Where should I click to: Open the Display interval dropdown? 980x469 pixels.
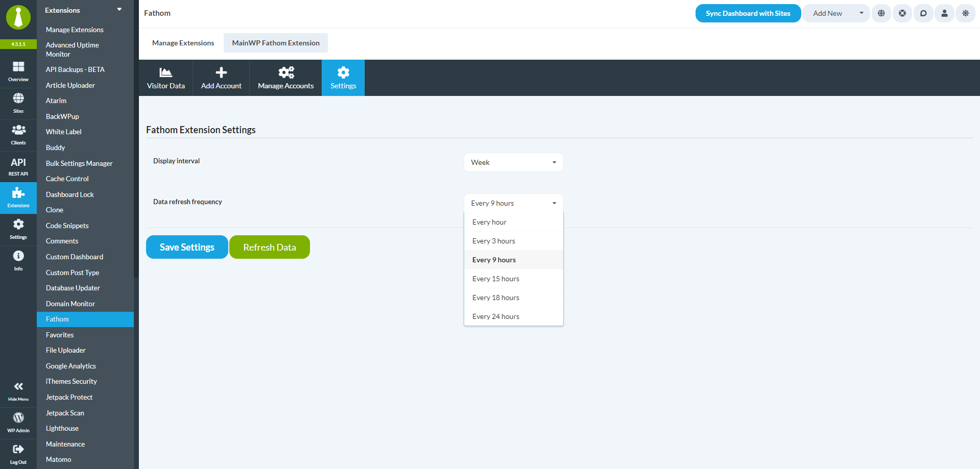514,162
